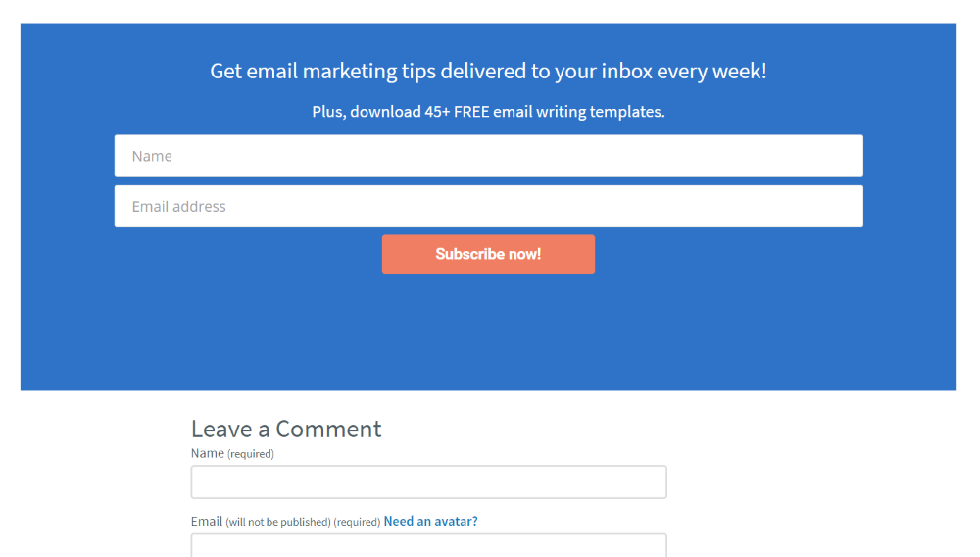This screenshot has width=980, height=557.
Task: Click the word inbox in the banner headline
Action: pyautogui.click(x=627, y=72)
